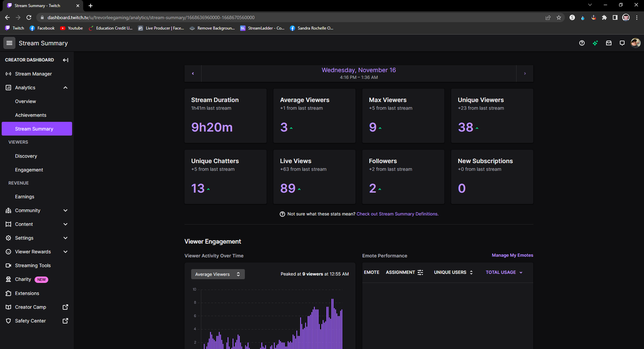The height and width of the screenshot is (349, 644).
Task: Open the Settings gear in the sidebar
Action: click(x=9, y=238)
